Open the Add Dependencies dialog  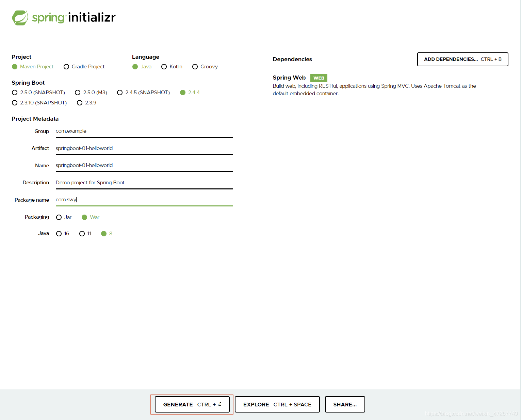[x=463, y=59]
